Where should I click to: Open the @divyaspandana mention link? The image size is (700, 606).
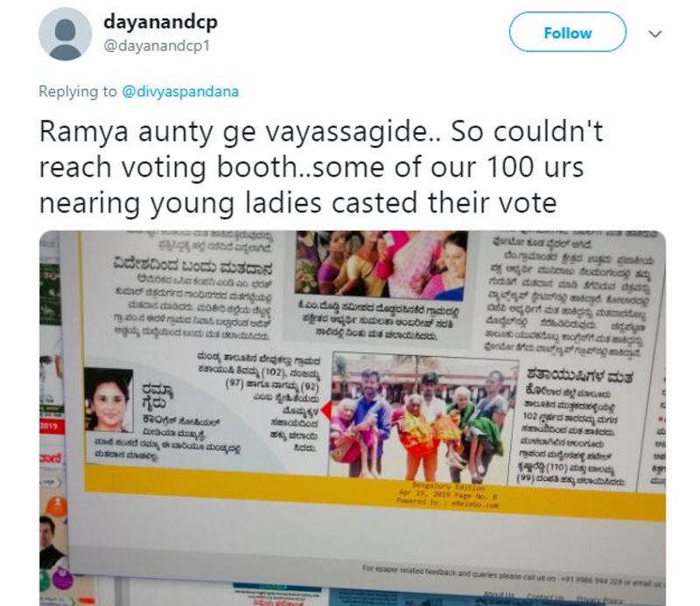(180, 92)
